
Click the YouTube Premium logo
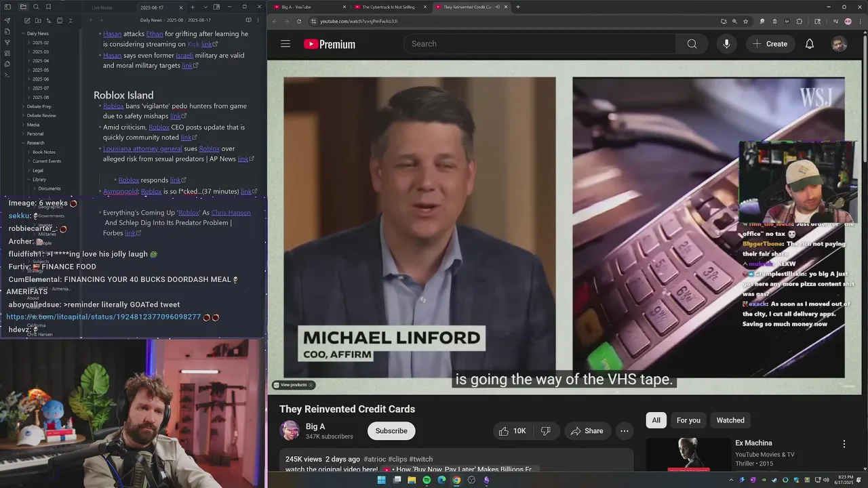coord(330,44)
